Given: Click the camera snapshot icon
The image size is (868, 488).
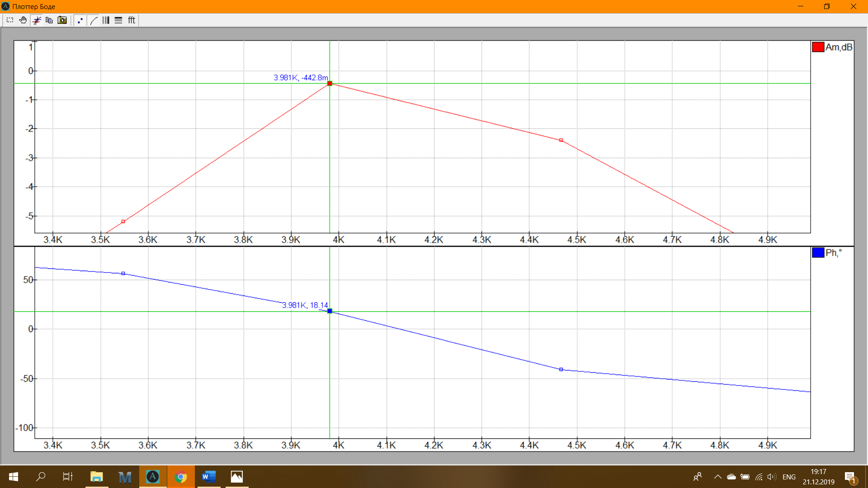Looking at the screenshot, I should click(62, 20).
